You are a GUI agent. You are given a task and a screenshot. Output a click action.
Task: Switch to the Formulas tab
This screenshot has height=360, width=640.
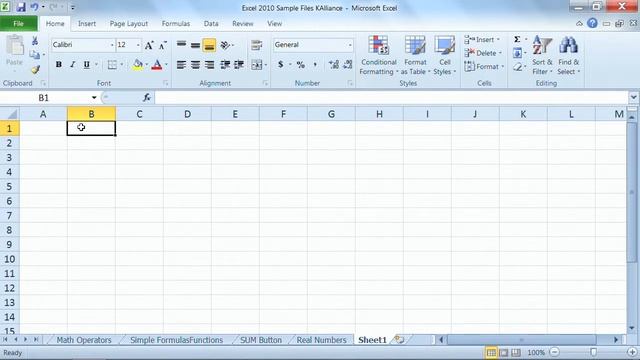coord(176,24)
